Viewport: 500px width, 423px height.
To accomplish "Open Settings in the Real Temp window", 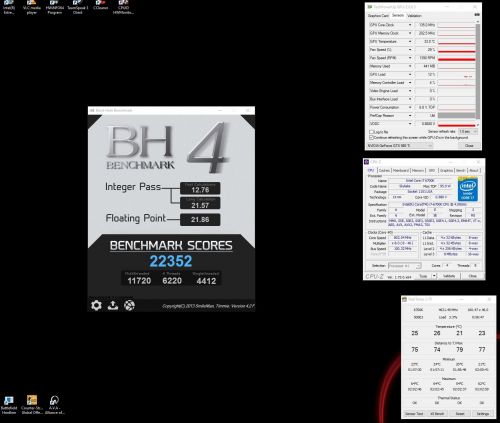I will (482, 414).
